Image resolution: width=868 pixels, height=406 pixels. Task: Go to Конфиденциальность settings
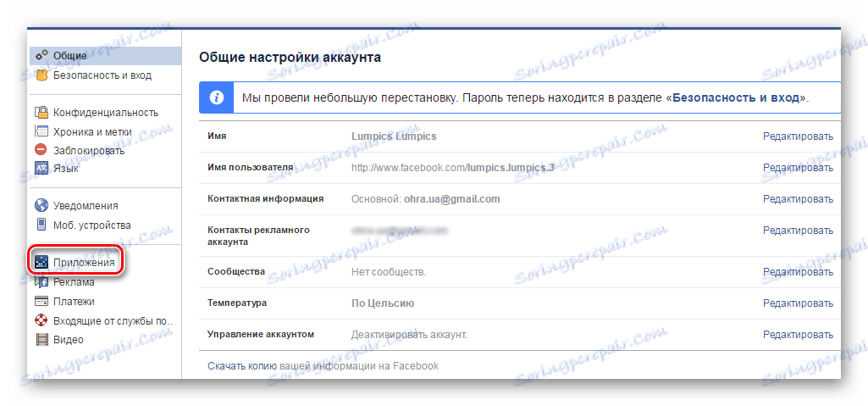[105, 113]
